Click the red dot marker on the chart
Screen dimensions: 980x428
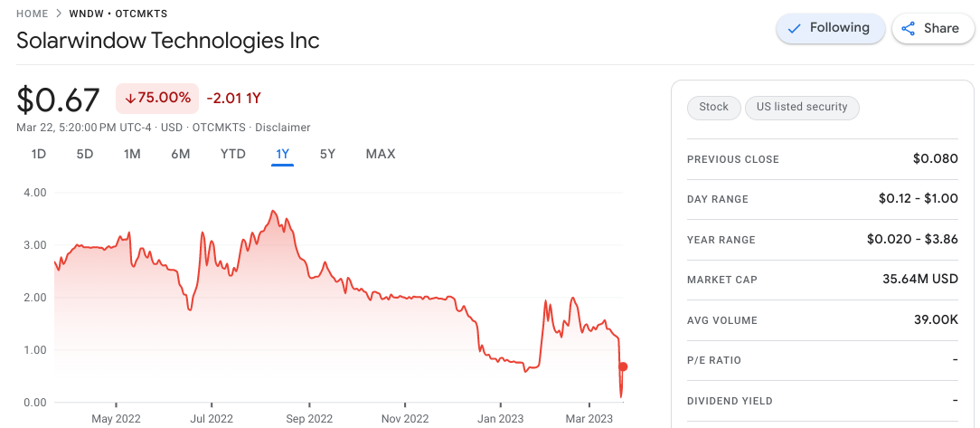coord(623,366)
